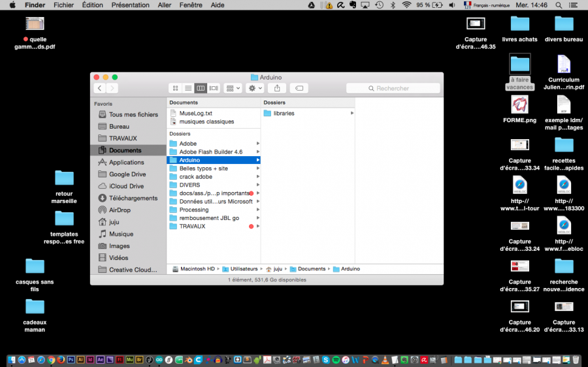Click the Share button in toolbar
Viewport: 588px width, 367px height.
pos(277,88)
